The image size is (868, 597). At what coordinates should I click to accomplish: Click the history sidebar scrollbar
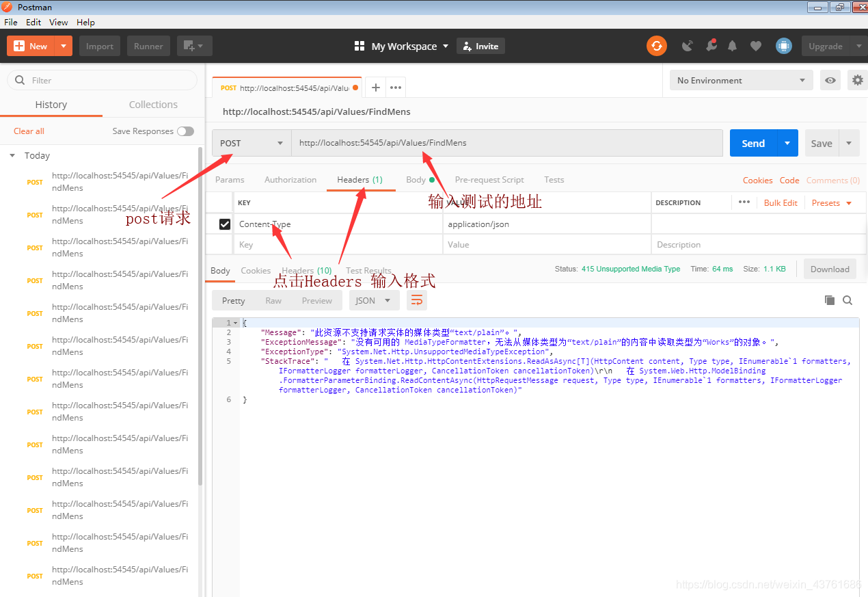(200, 315)
